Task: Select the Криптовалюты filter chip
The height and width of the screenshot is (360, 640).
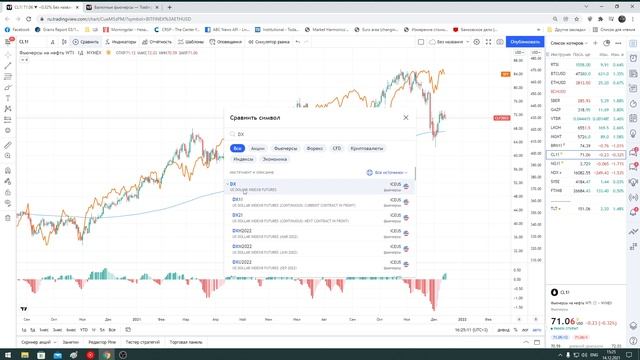Action: pos(367,149)
